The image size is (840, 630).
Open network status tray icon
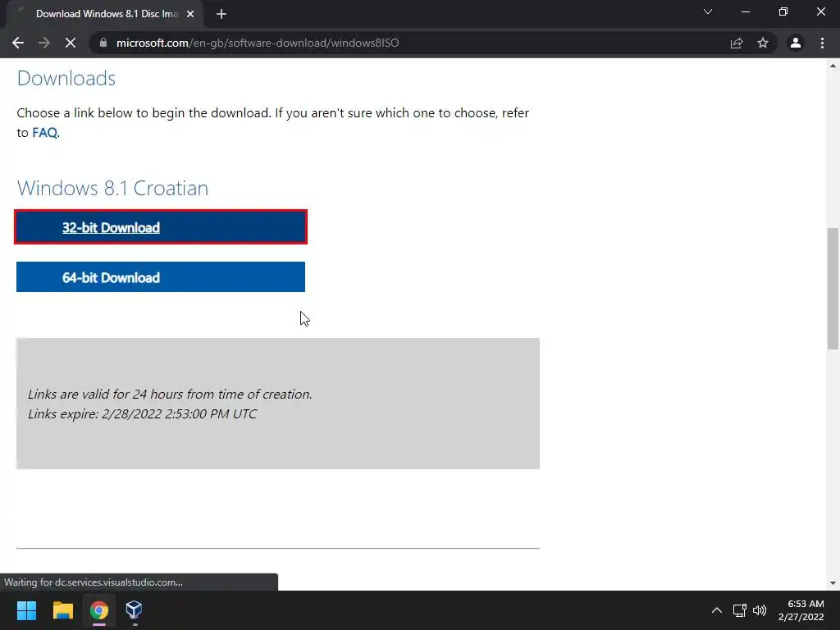(740, 610)
